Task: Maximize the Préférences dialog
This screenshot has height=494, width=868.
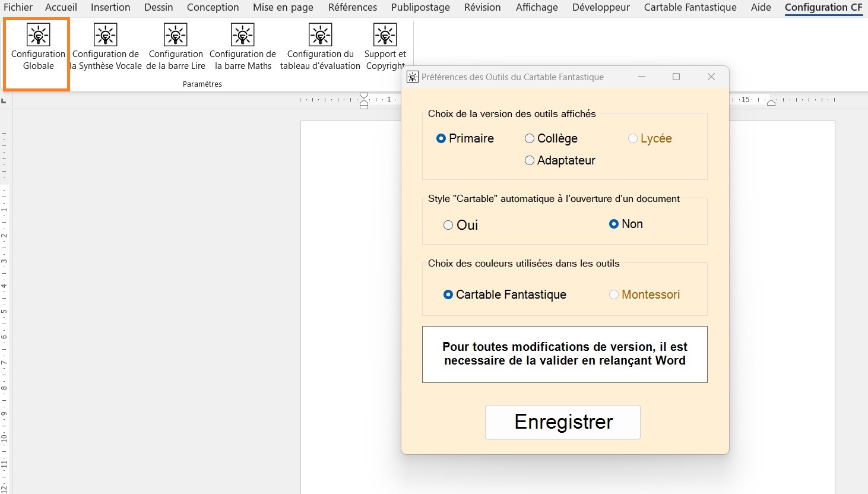Action: (x=676, y=77)
